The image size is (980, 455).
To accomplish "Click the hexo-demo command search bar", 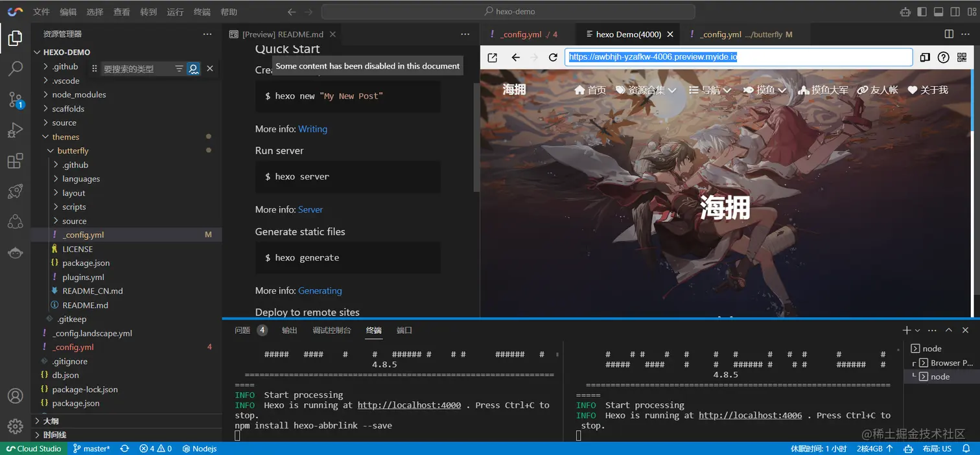I will point(508,12).
